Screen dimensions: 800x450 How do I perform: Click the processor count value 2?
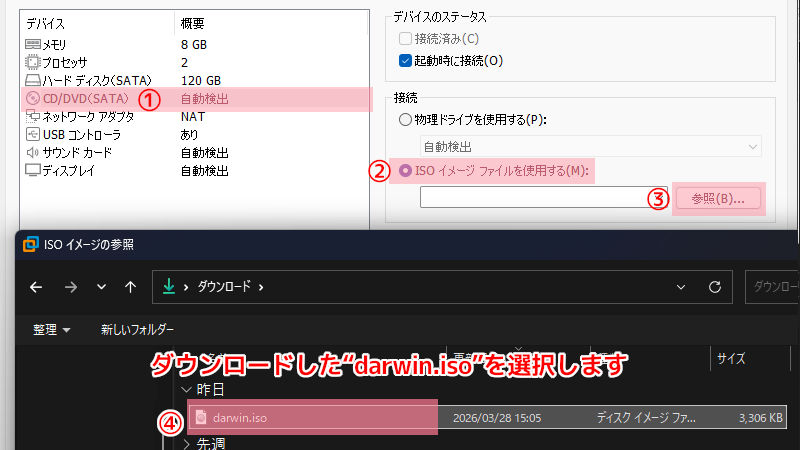tap(184, 62)
